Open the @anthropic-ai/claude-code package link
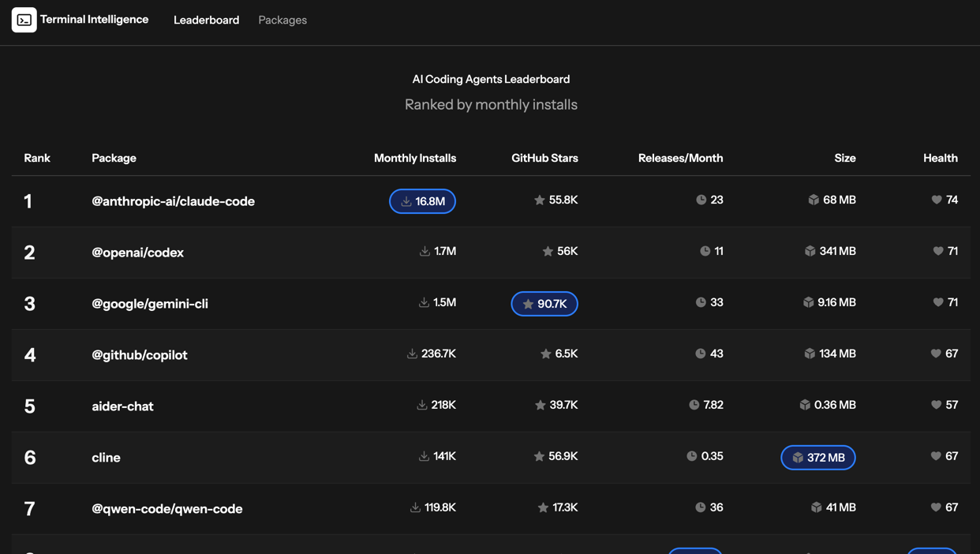 [x=173, y=201]
